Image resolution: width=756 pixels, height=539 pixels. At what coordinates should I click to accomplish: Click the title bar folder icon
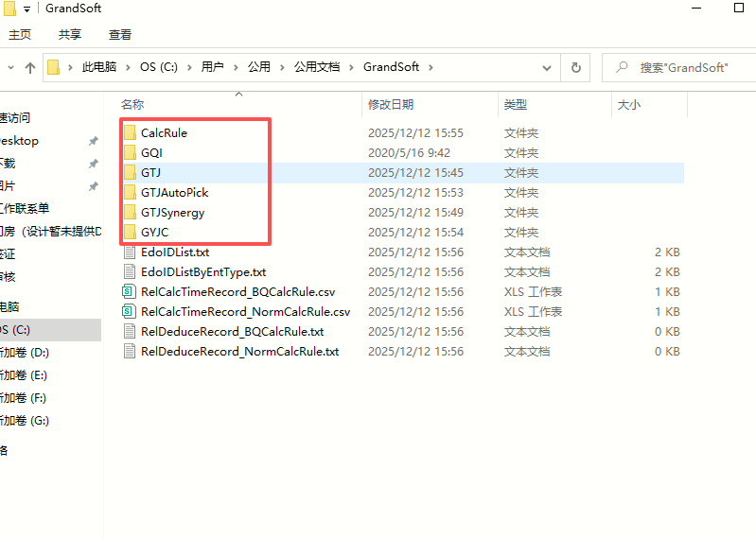click(9, 9)
